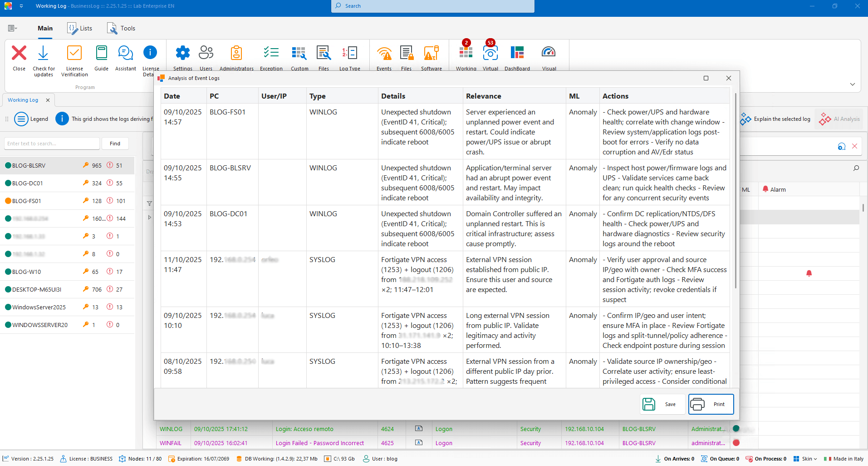
Task: Print the event log analysis
Action: tap(711, 404)
